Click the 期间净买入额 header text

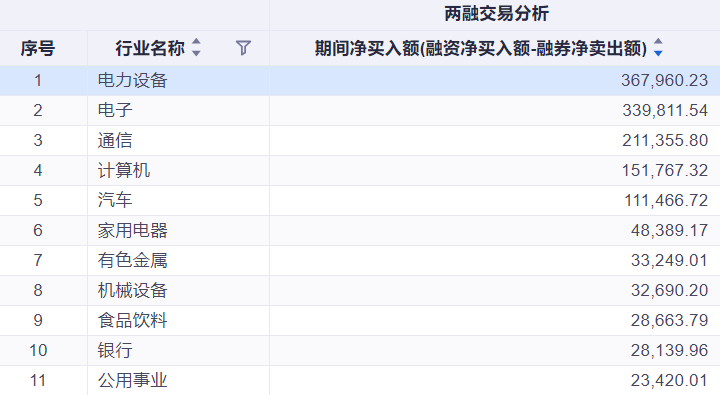click(x=481, y=48)
